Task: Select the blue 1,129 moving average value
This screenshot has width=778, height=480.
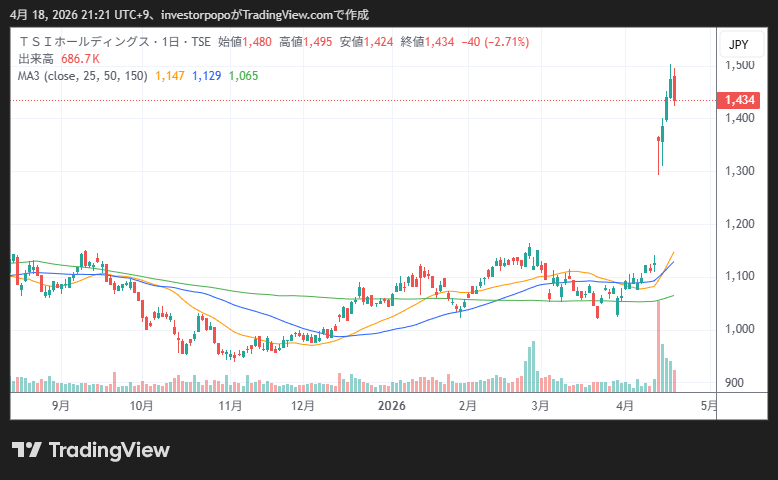Action: coord(207,76)
